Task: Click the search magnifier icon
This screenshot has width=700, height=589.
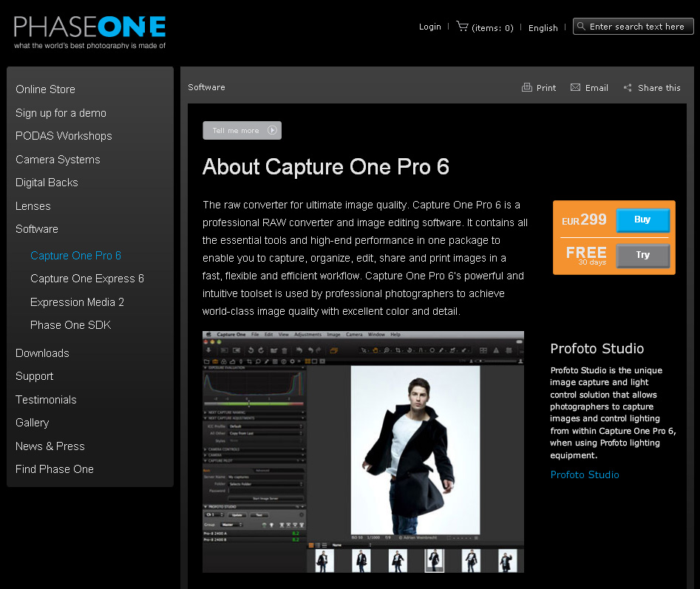Action: coord(581,27)
